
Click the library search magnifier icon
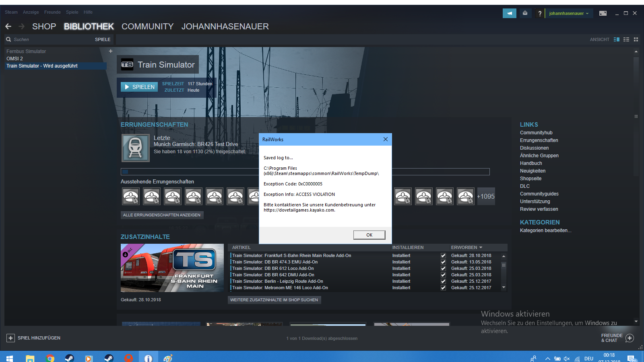pos(8,39)
